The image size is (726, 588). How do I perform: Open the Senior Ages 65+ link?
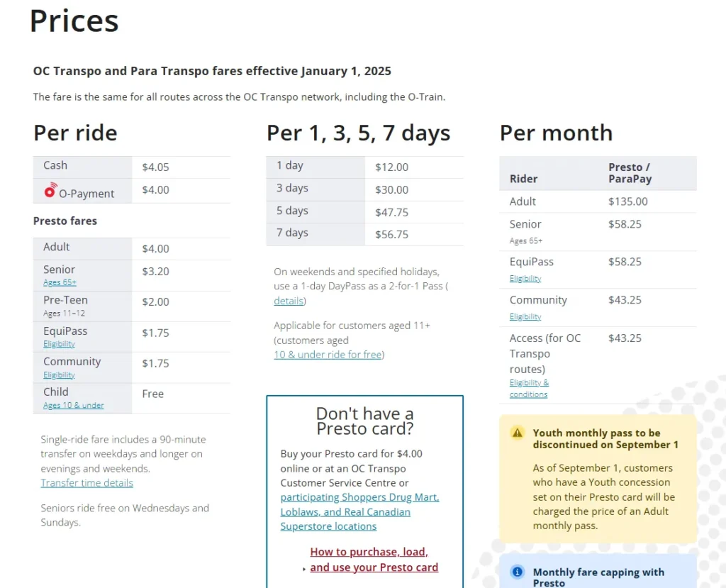tap(60, 282)
